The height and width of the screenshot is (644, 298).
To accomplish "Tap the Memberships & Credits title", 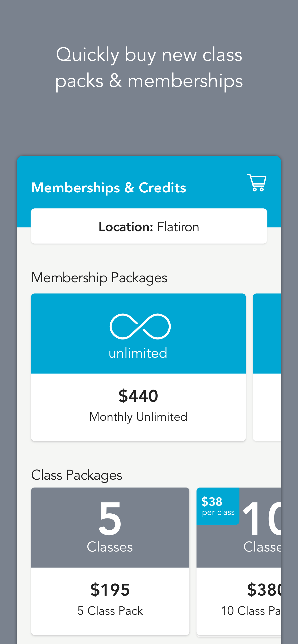I will point(108,188).
